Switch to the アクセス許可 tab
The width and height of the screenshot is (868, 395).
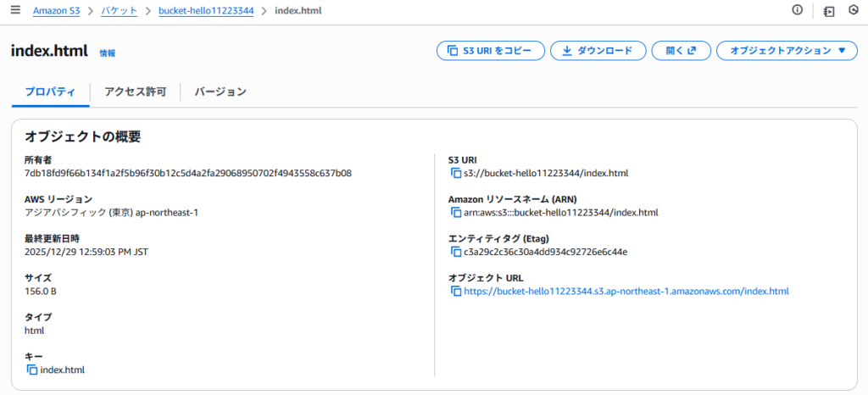(135, 92)
